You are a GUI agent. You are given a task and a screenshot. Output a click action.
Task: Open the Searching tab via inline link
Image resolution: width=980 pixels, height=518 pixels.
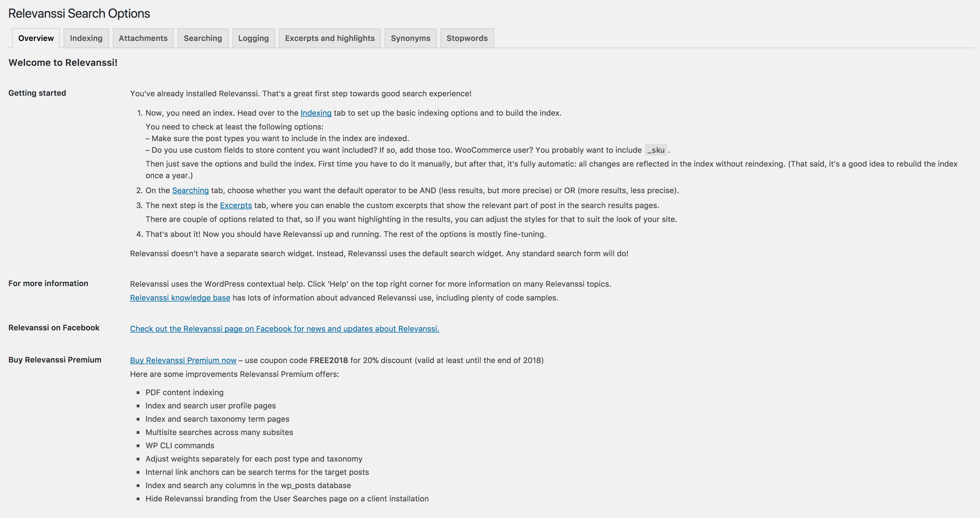(189, 190)
